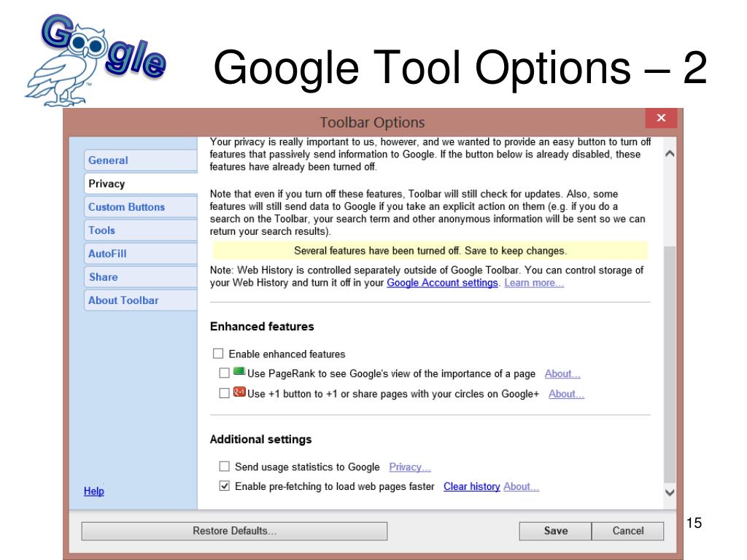This screenshot has width=747, height=560.
Task: Enable the enhanced features checkbox
Action: tap(218, 354)
